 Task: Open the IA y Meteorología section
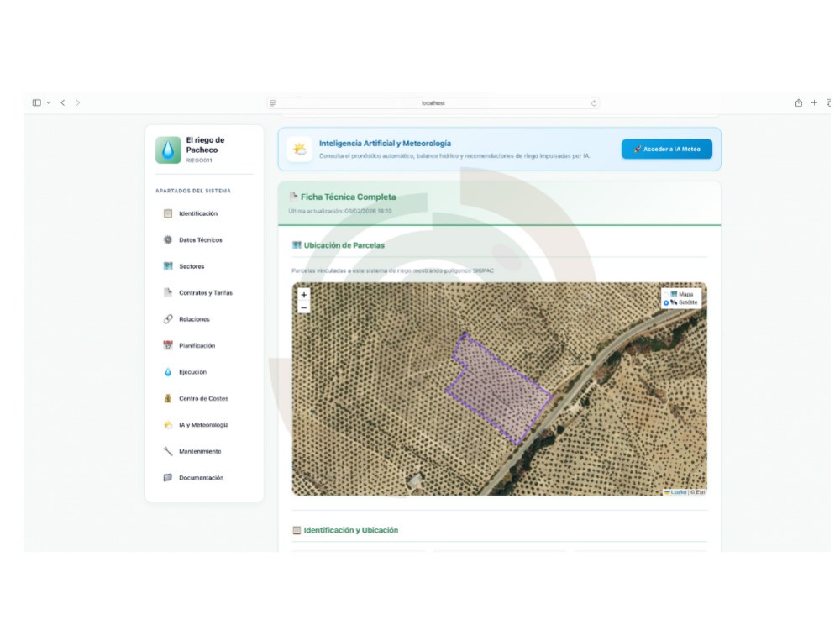(x=204, y=424)
